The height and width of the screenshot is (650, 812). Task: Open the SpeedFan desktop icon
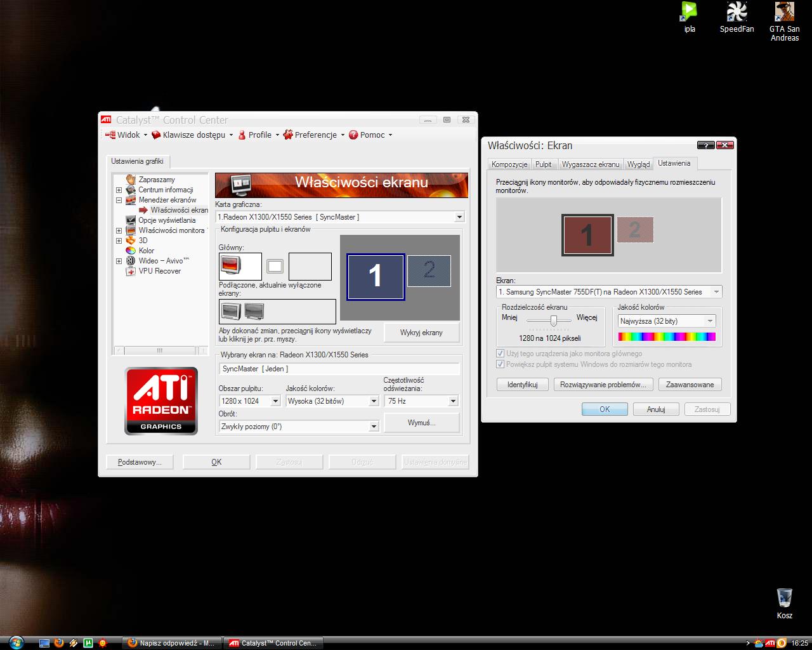(x=737, y=12)
